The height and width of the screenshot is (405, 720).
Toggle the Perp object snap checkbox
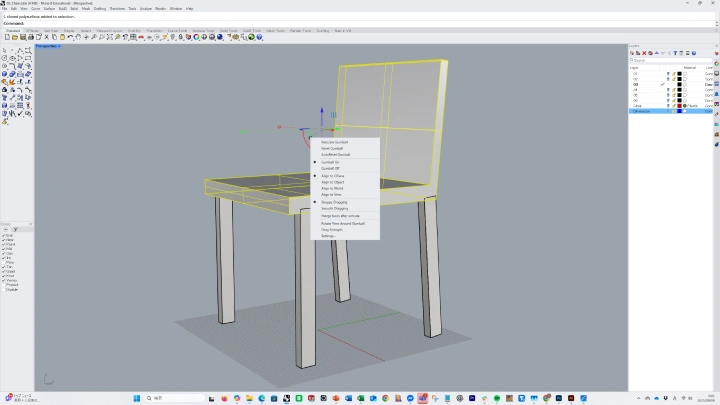(4, 263)
